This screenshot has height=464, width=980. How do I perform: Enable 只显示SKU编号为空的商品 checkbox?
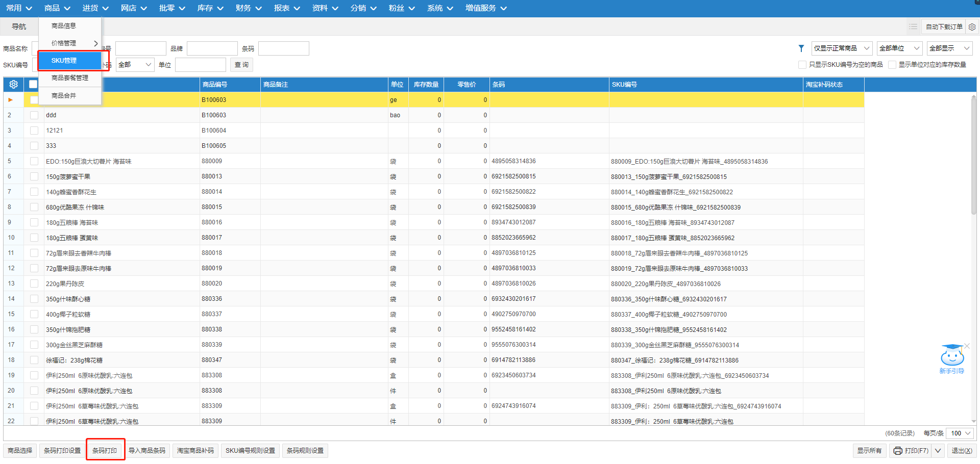[802, 65]
